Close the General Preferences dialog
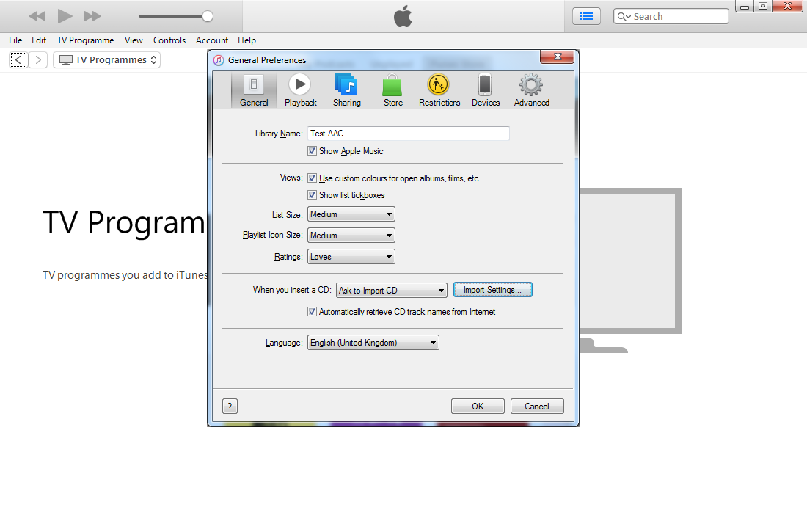The width and height of the screenshot is (807, 532). pyautogui.click(x=558, y=57)
